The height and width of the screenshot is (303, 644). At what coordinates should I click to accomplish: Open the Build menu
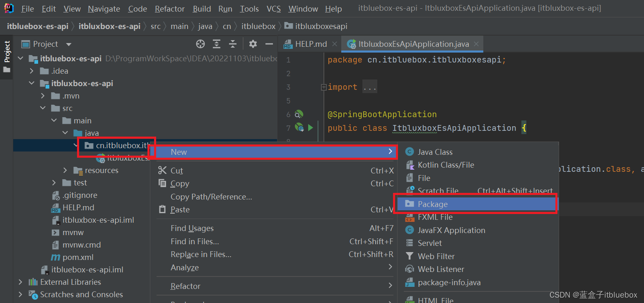tap(202, 9)
